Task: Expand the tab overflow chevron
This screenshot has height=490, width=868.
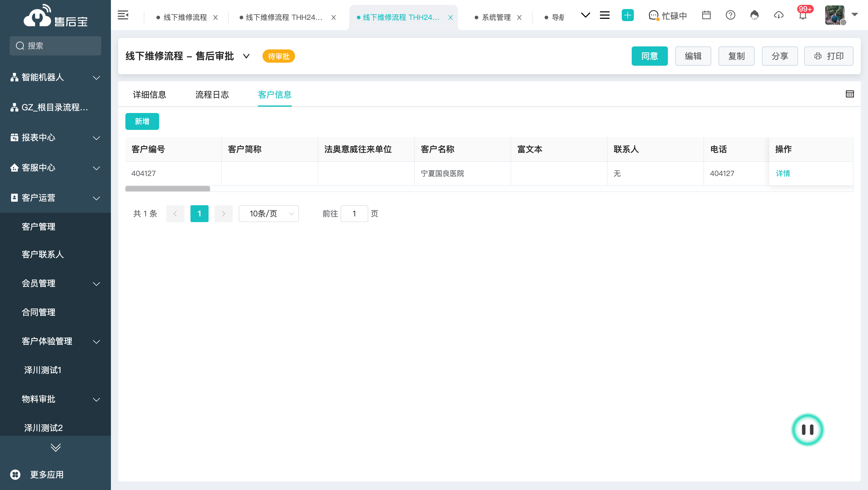Action: click(x=586, y=15)
